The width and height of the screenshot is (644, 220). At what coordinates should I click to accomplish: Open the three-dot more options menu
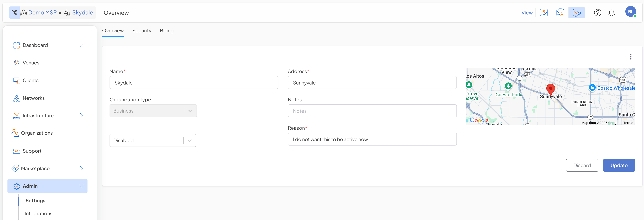click(x=630, y=57)
